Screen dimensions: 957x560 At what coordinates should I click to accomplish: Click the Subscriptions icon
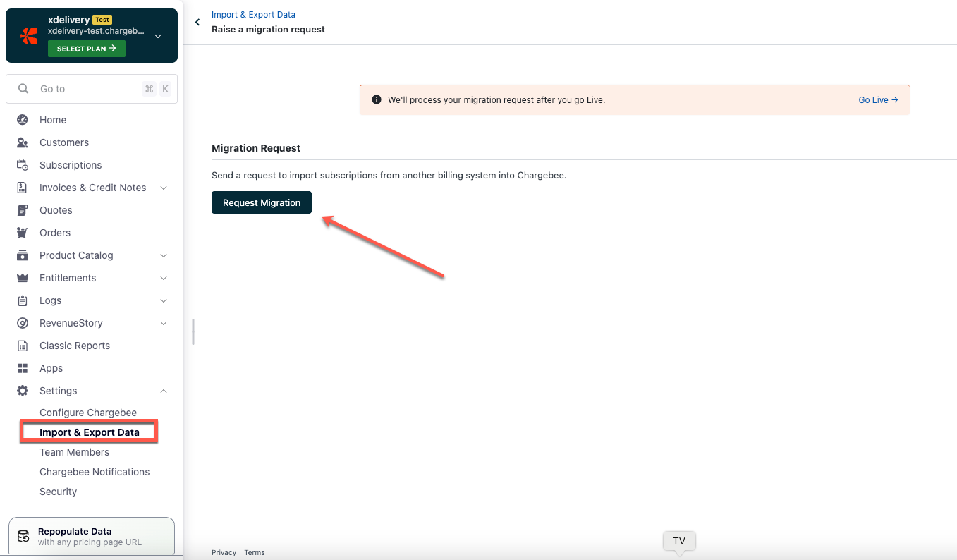pos(23,165)
